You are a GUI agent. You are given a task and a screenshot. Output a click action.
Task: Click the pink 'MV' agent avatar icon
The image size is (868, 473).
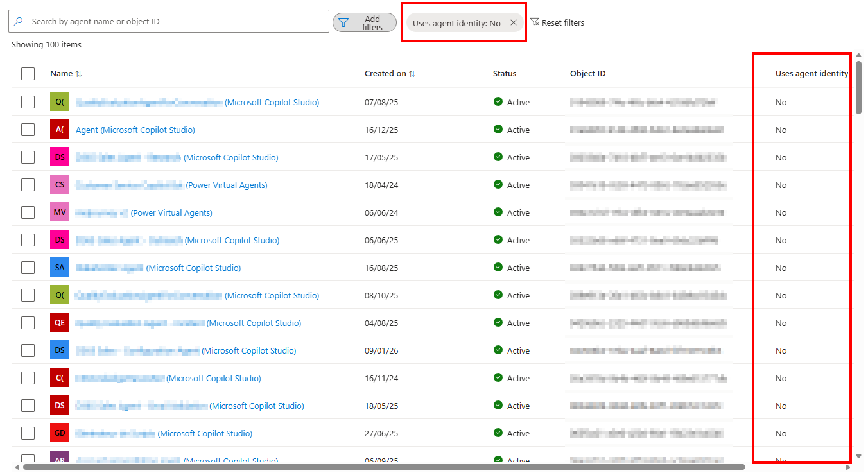(60, 212)
